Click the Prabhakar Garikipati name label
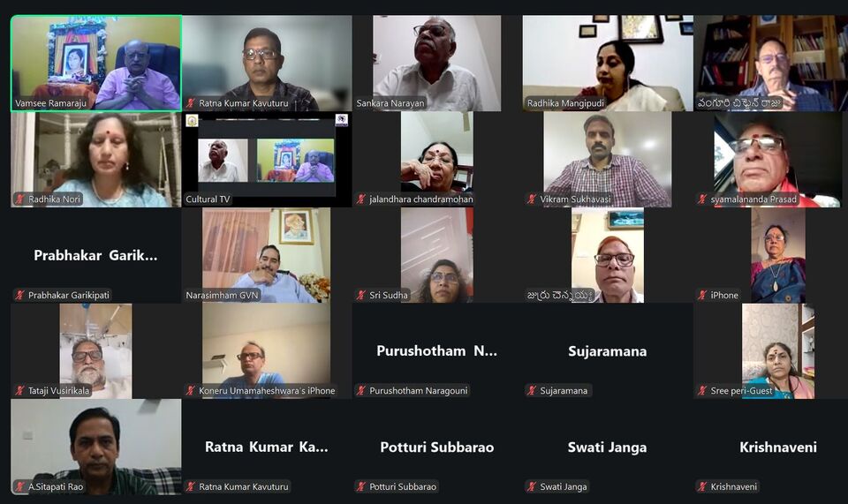Screen dimensions: 848x504 pyautogui.click(x=69, y=295)
